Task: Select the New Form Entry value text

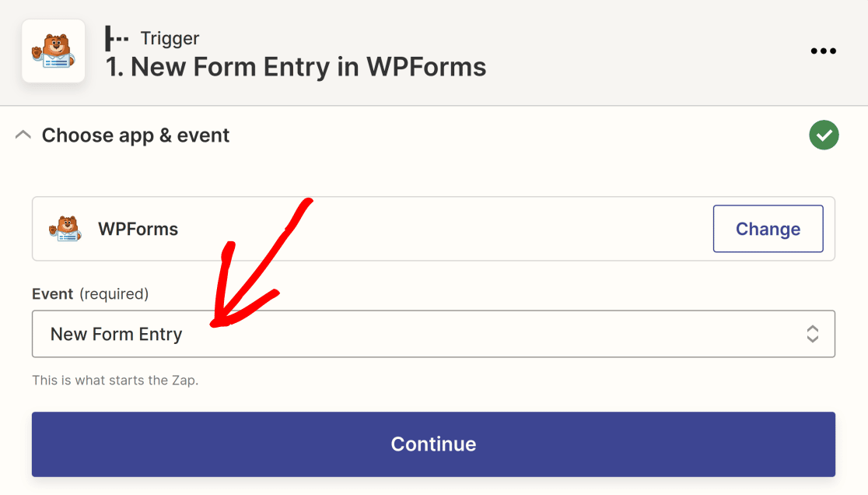Action: tap(116, 335)
